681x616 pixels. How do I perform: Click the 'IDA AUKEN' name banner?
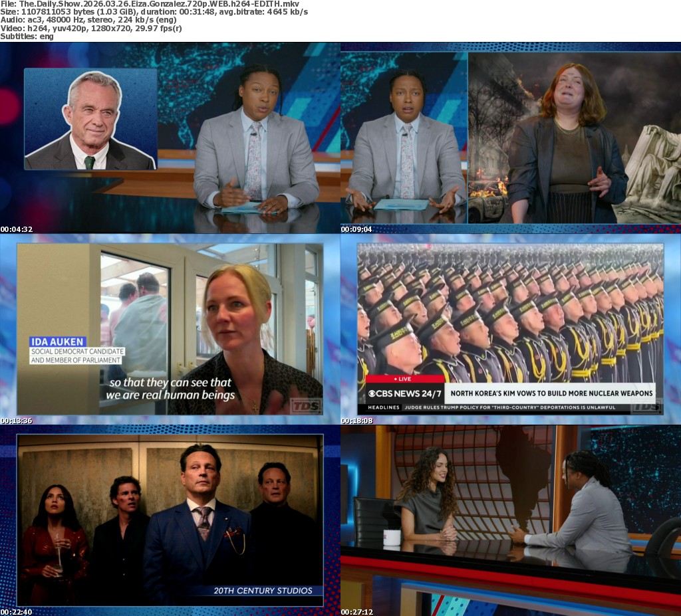pyautogui.click(x=57, y=342)
